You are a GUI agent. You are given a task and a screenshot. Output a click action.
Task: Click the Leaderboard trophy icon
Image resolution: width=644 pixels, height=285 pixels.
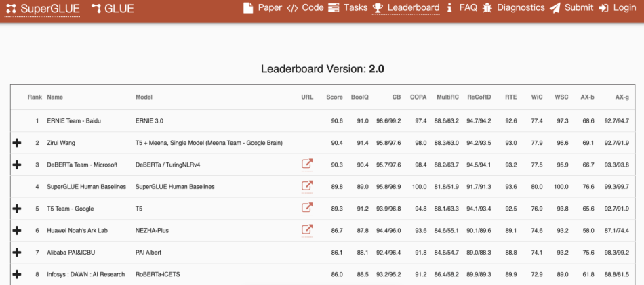[378, 8]
